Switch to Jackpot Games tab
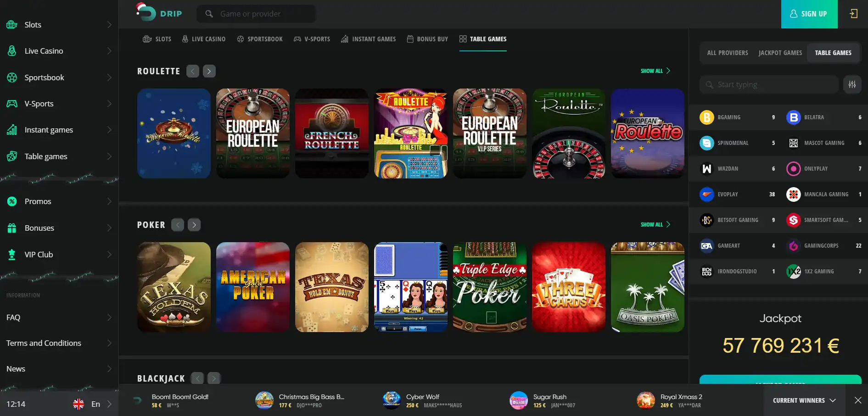Screen dimensions: 868x416 [x=780, y=53]
